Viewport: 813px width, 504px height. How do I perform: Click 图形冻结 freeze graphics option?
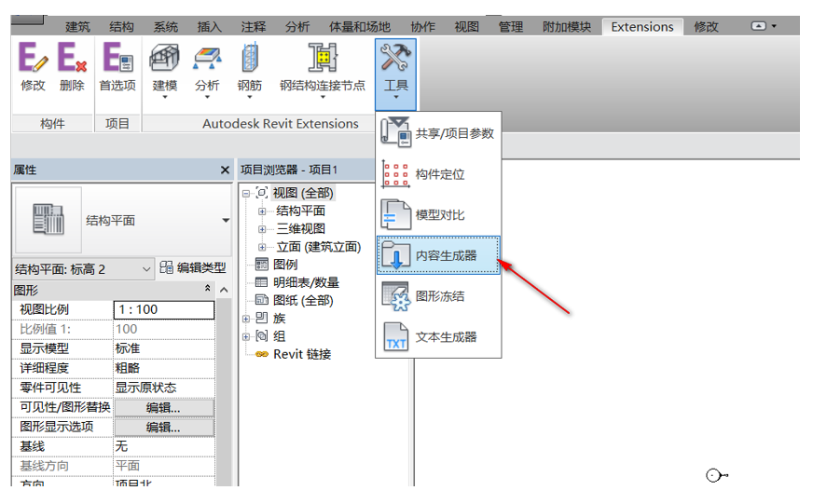tap(439, 296)
